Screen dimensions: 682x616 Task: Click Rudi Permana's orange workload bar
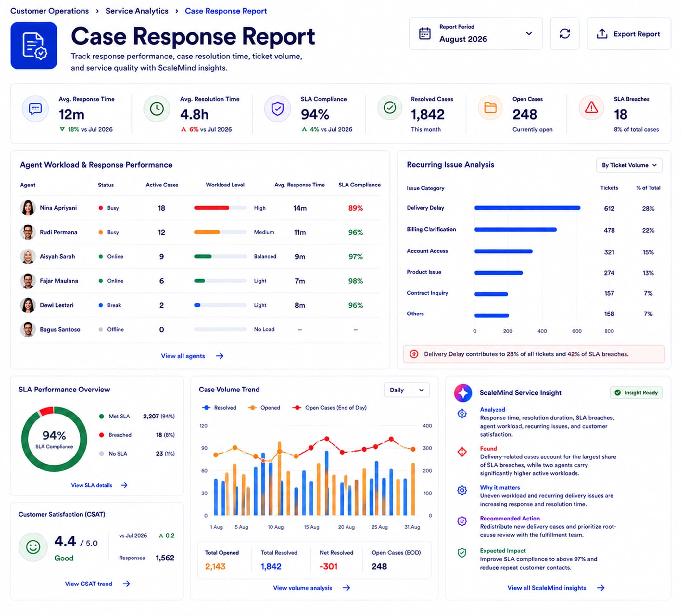(207, 232)
